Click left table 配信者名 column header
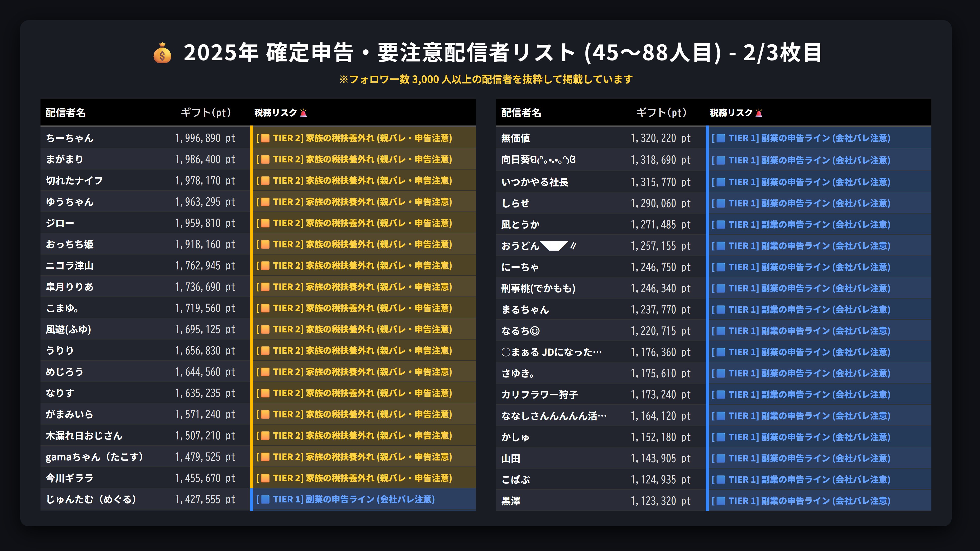 point(66,113)
